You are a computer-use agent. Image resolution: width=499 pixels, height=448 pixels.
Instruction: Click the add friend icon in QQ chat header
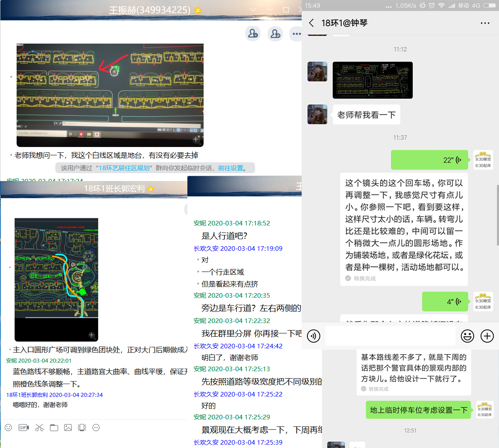[x=253, y=34]
